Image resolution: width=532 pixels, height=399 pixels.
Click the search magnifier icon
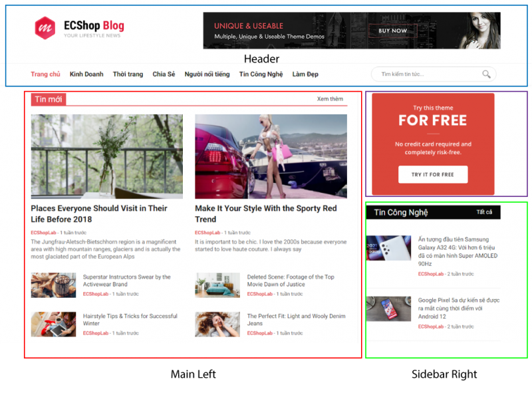[486, 74]
